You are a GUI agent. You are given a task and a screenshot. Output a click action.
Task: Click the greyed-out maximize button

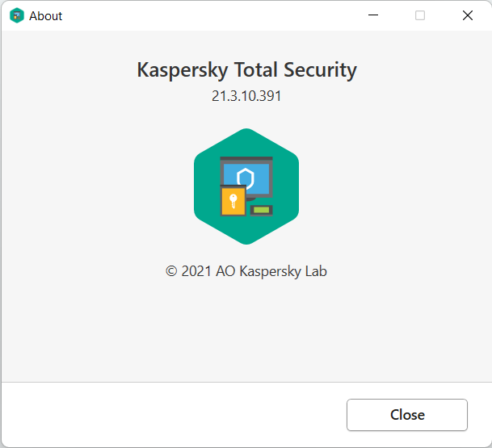(420, 15)
